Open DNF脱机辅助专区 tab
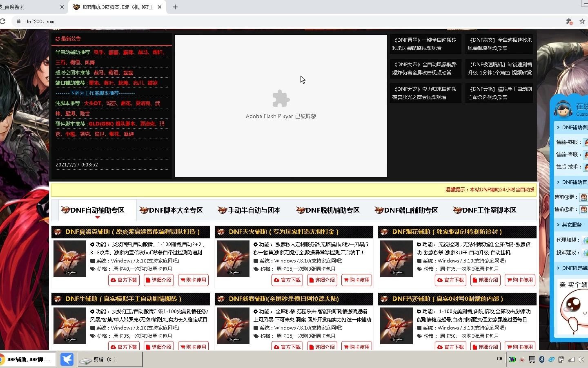 [328, 210]
